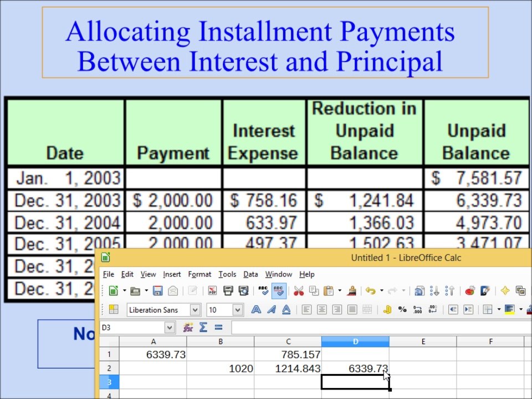Open the Window menu
532x399 pixels.
279,274
